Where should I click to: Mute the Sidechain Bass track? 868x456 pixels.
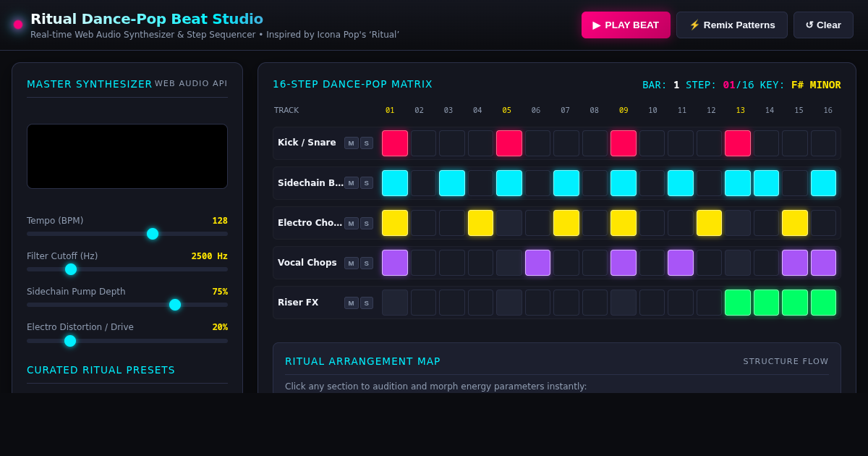tap(351, 183)
